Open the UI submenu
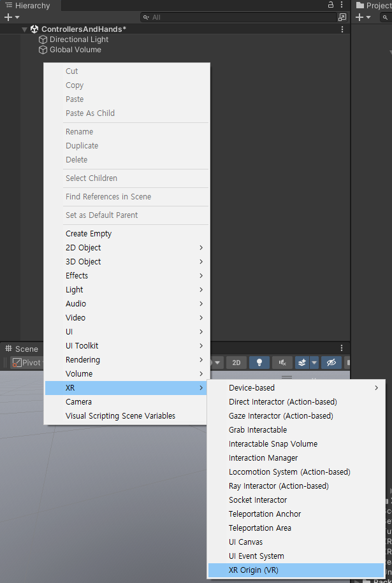392x583 pixels. click(x=126, y=332)
